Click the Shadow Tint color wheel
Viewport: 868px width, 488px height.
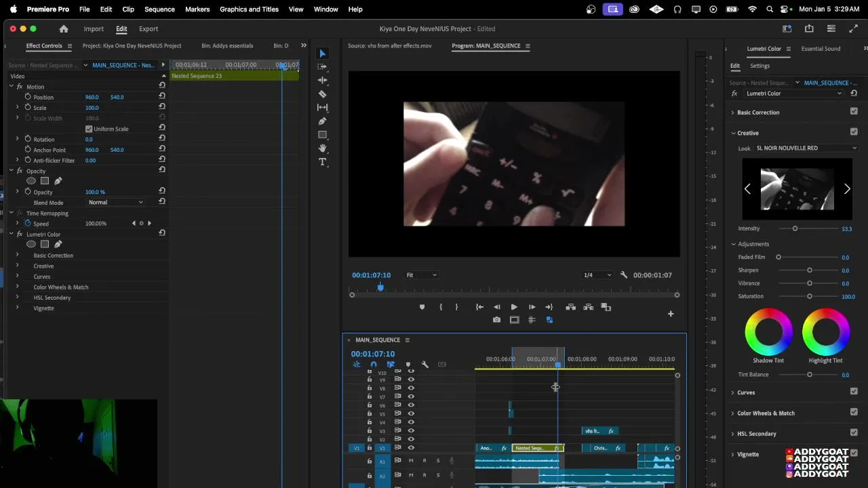coord(768,331)
